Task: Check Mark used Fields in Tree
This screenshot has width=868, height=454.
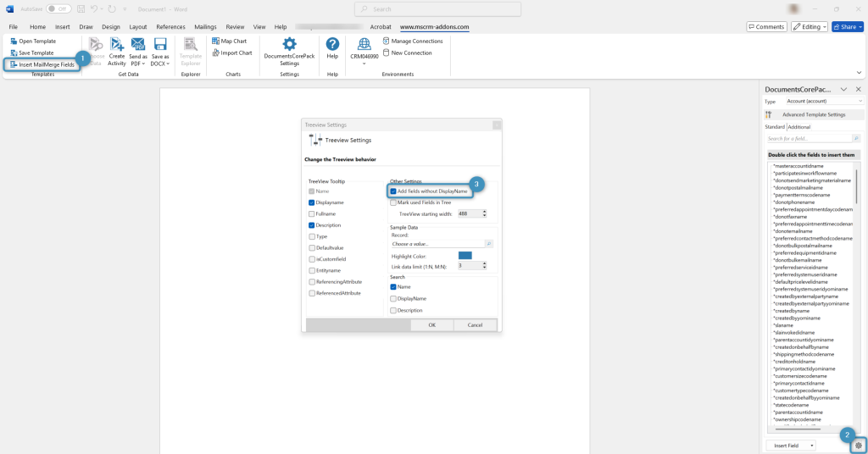Action: [x=393, y=202]
